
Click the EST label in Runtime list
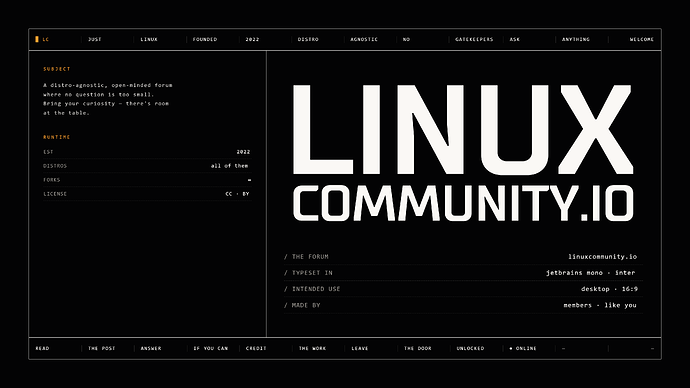(x=48, y=152)
